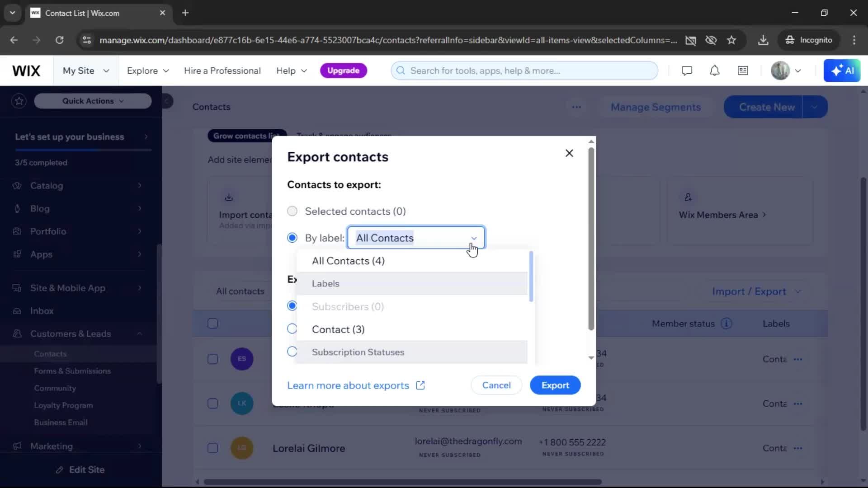This screenshot has height=488, width=868.
Task: Click Manage Segments
Action: (656, 107)
